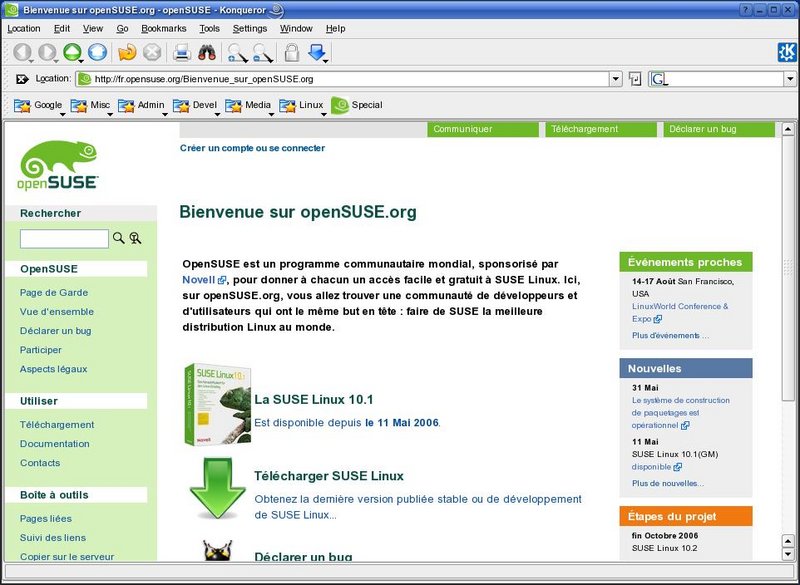Open the Page de Garde sidebar link
Screen dimensions: 800x585
[x=54, y=293]
